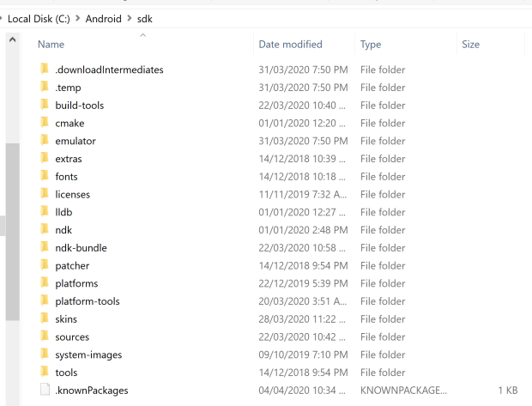Screen dimensions: 532x406
Task: Click date '11/11/2019 7:32' of licenses
Action: tap(303, 195)
